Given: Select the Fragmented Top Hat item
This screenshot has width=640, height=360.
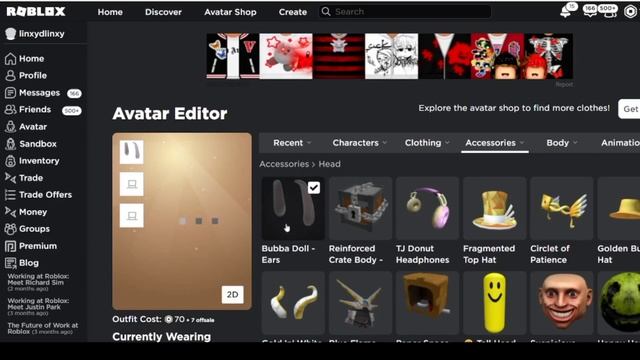Looking at the screenshot, I should tap(495, 208).
